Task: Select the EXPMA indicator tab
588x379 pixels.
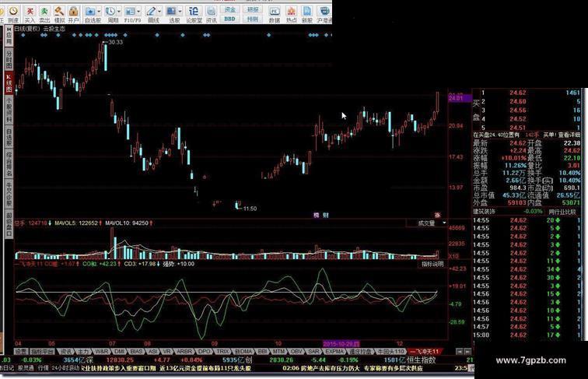Action: (334, 352)
